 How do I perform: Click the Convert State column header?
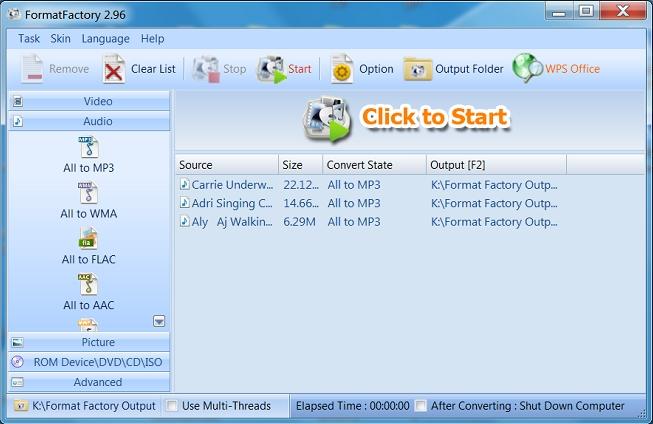pos(374,165)
